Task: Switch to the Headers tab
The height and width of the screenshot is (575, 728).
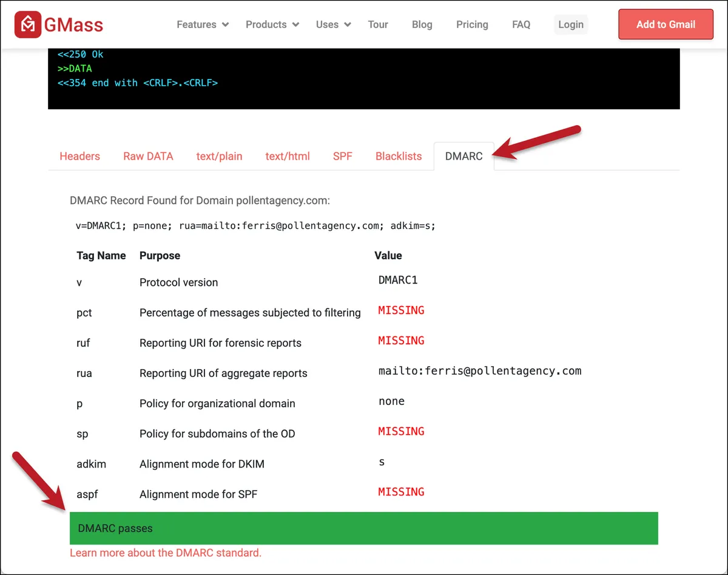Action: point(79,156)
